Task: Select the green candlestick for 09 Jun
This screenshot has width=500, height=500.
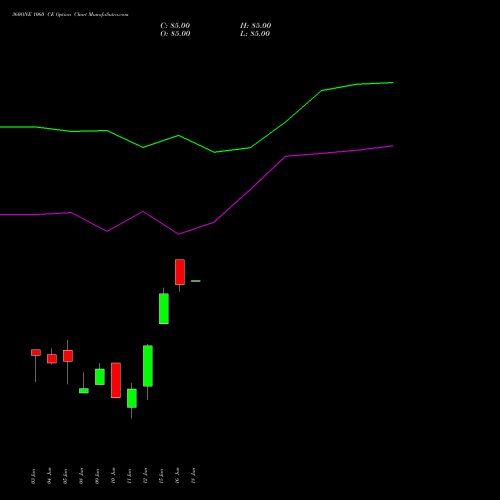Action: pos(100,377)
